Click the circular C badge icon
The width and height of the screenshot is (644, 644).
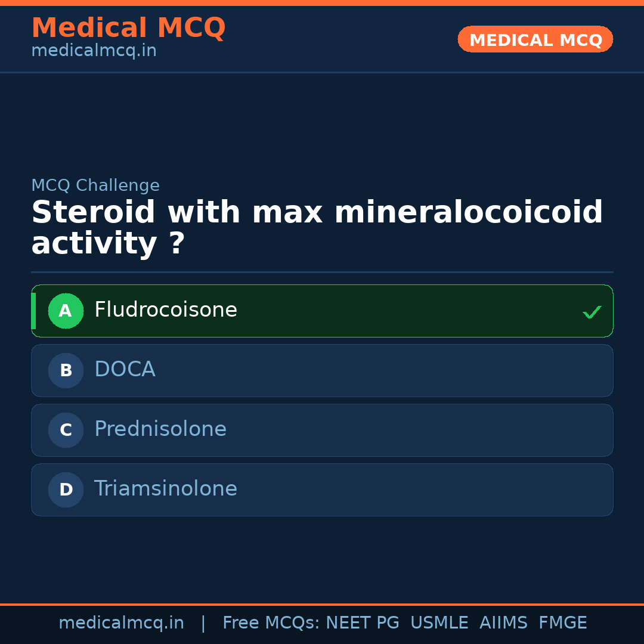[x=66, y=430]
